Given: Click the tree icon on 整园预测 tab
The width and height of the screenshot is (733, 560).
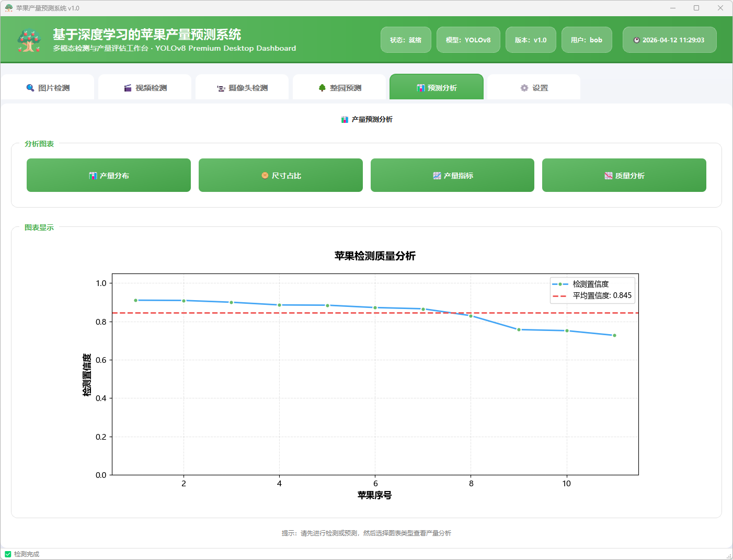Looking at the screenshot, I should [322, 88].
